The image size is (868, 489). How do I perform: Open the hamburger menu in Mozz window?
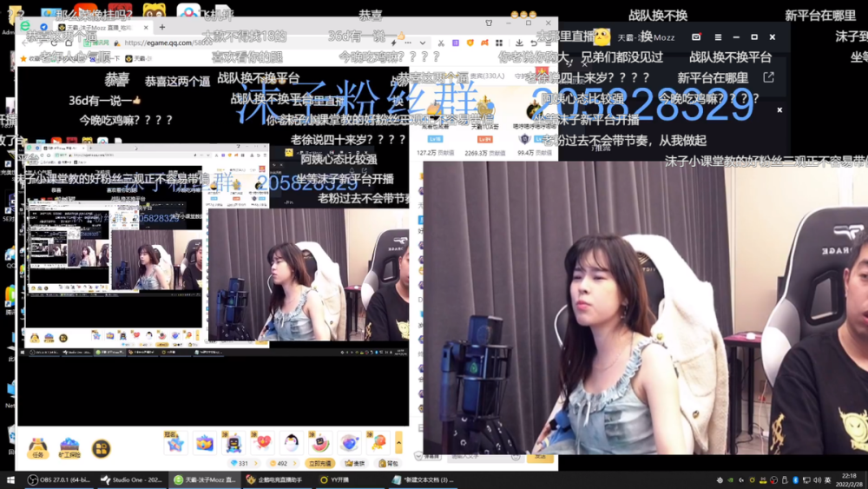point(718,37)
